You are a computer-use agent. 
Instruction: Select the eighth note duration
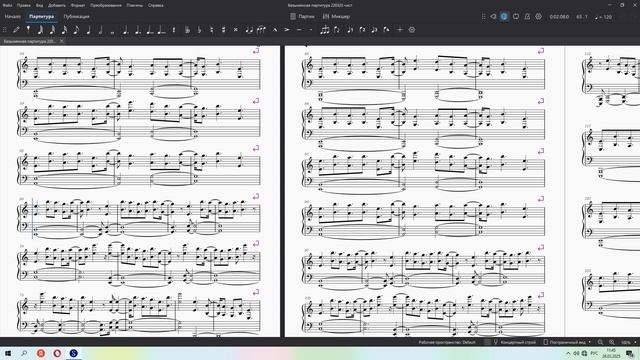pyautogui.click(x=76, y=29)
